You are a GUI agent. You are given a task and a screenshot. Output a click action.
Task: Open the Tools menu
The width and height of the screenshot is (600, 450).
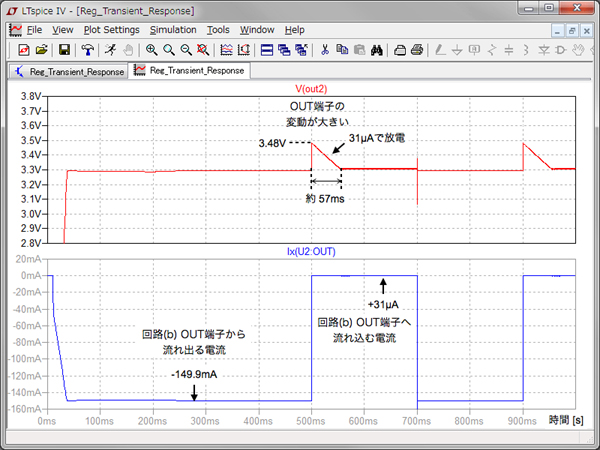[218, 30]
